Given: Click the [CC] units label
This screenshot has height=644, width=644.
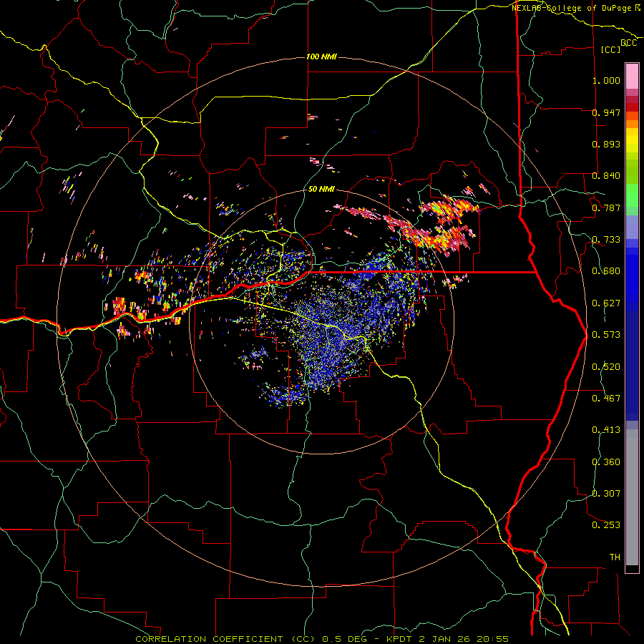Looking at the screenshot, I should (x=611, y=49).
